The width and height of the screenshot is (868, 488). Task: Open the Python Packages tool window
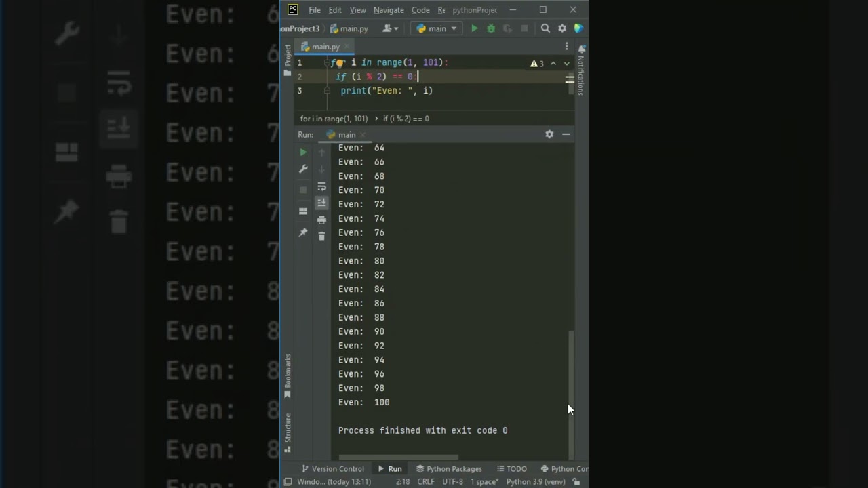[x=449, y=469]
